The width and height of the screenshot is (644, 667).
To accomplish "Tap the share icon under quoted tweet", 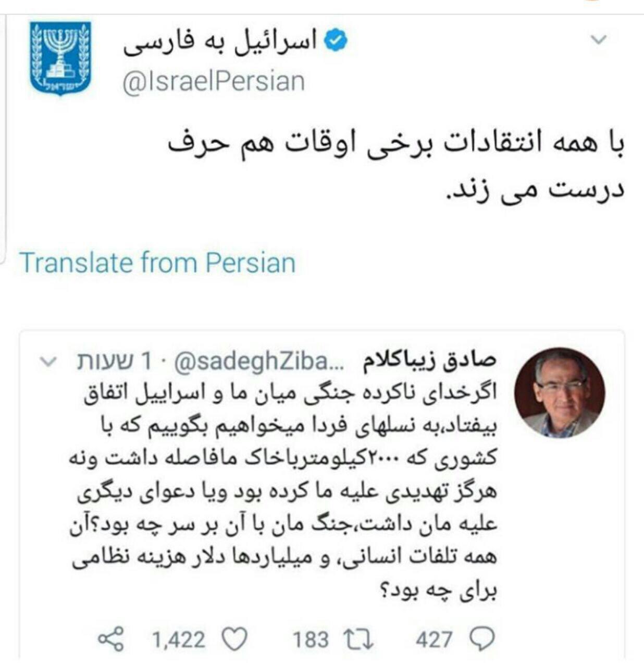I will (112, 639).
